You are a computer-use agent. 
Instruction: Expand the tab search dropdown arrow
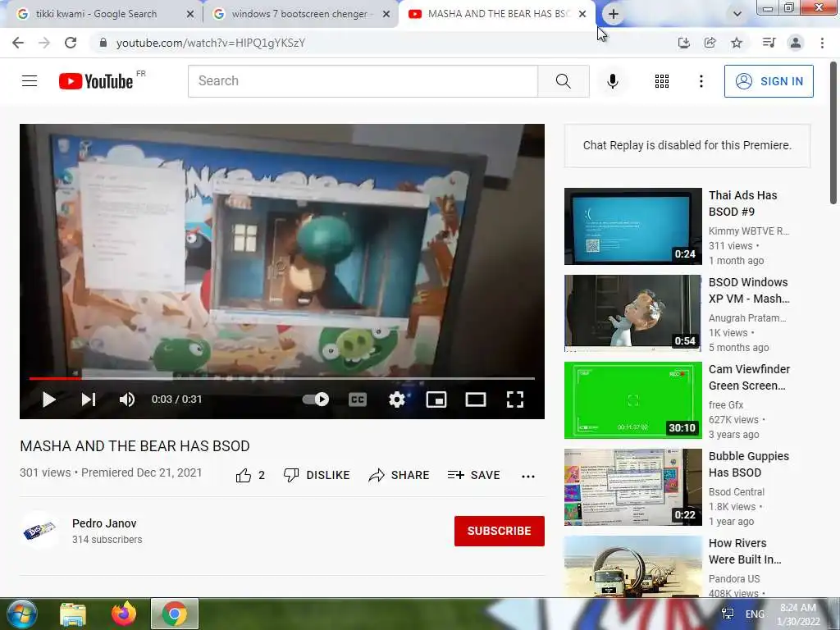pyautogui.click(x=737, y=15)
